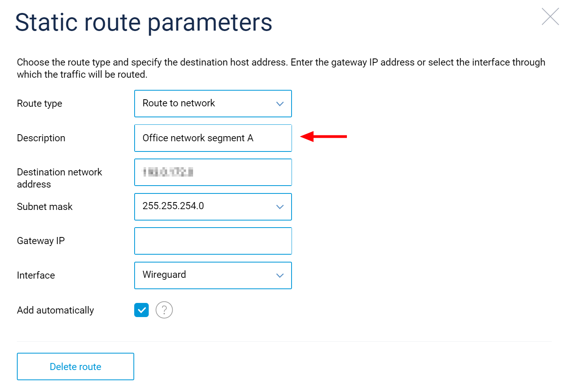569x392 pixels.
Task: Click the Route type chevron icon
Action: point(280,104)
